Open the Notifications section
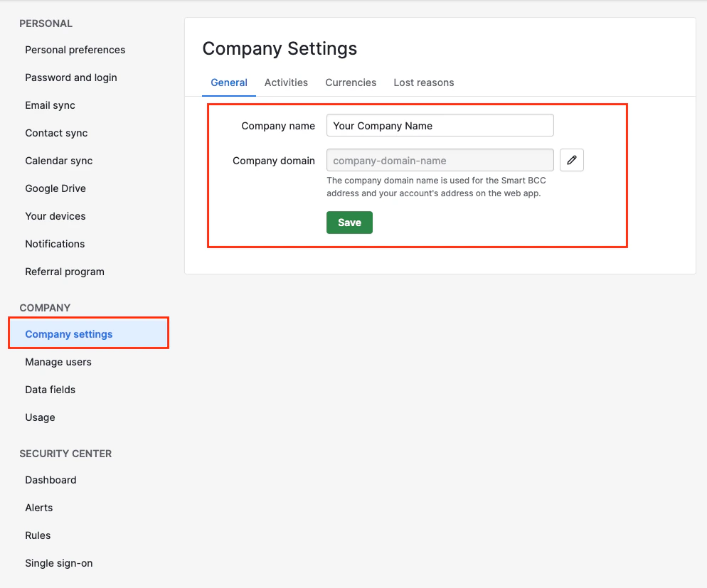The height and width of the screenshot is (588, 707). click(x=54, y=244)
